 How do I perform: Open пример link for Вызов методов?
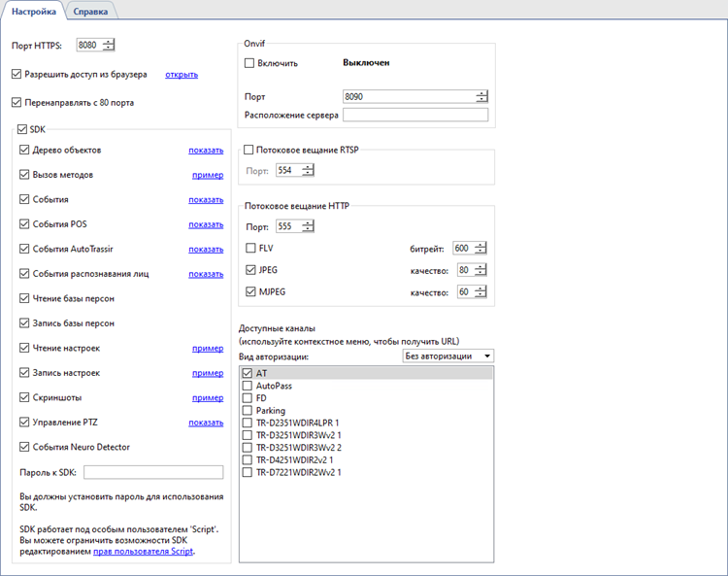208,175
